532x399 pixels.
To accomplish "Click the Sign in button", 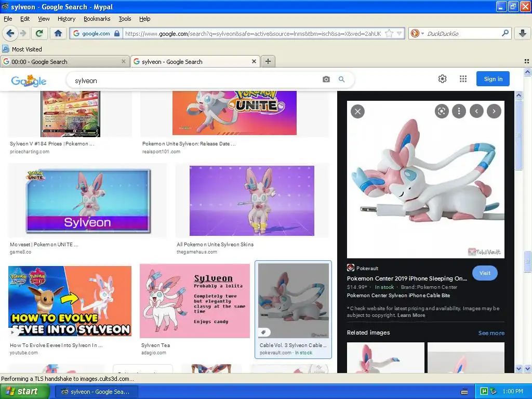I will (x=493, y=79).
